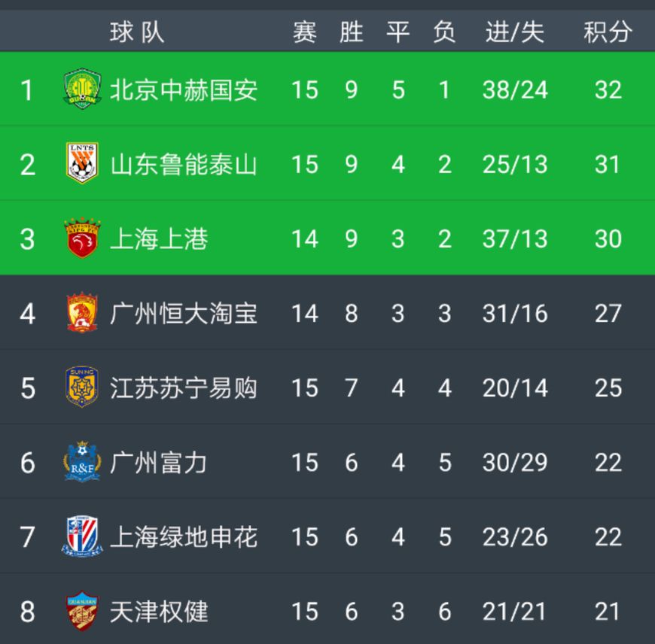Click the Jiangsu Suning crest
655x644 pixels.
[82, 387]
